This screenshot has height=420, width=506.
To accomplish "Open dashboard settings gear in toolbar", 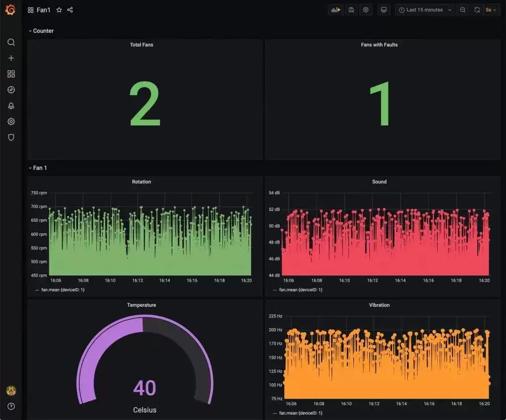I will click(366, 10).
